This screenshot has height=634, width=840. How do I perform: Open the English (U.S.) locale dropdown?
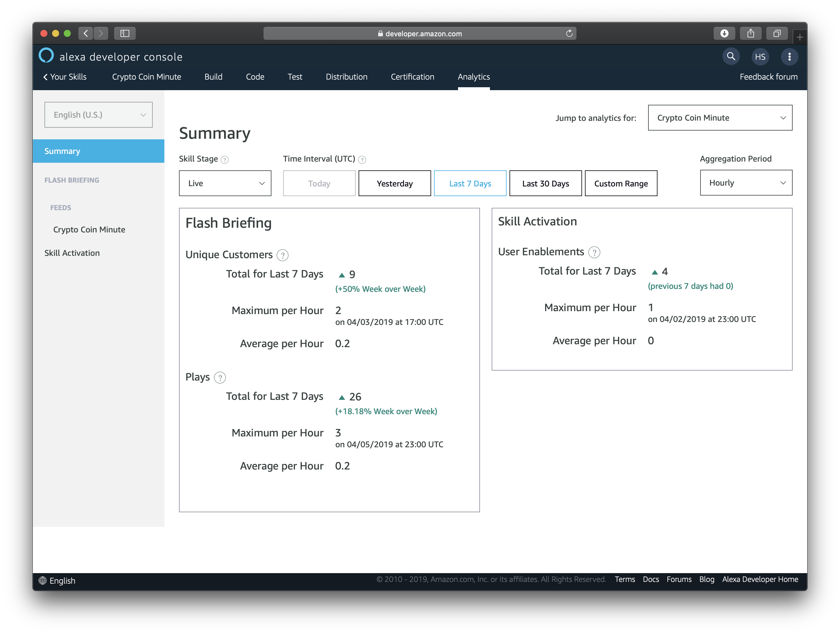[98, 115]
